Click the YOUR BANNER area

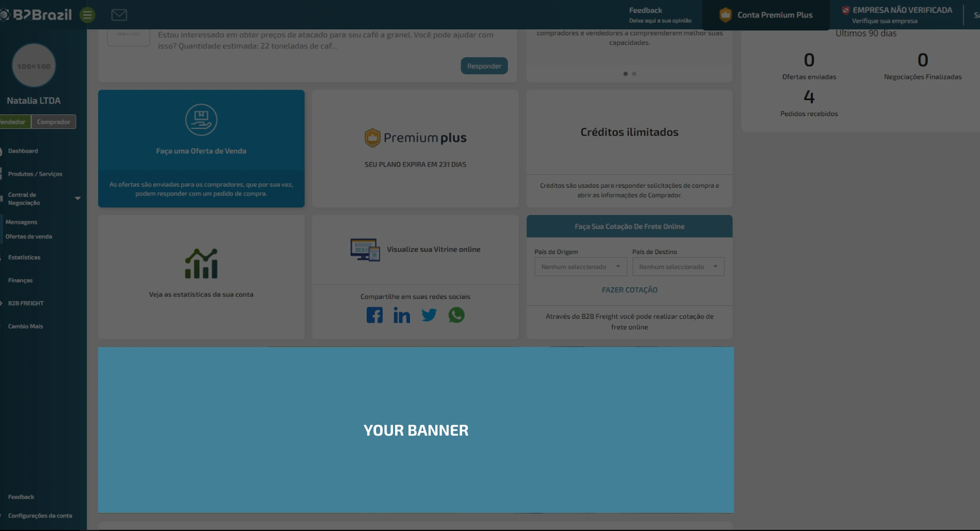(416, 430)
